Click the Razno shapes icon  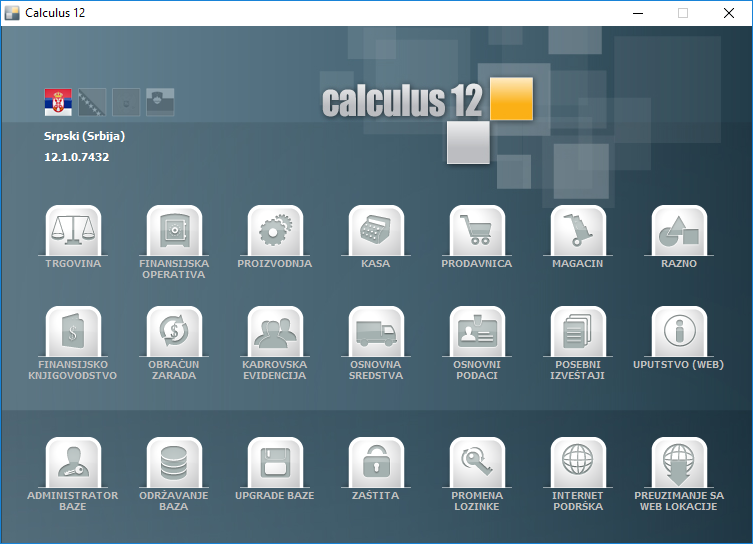tap(679, 231)
